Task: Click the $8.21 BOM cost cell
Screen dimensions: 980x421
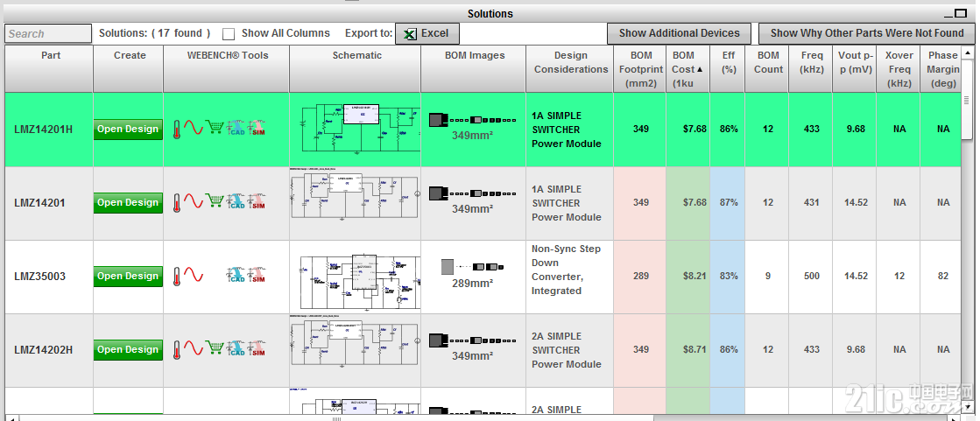Action: [x=688, y=276]
